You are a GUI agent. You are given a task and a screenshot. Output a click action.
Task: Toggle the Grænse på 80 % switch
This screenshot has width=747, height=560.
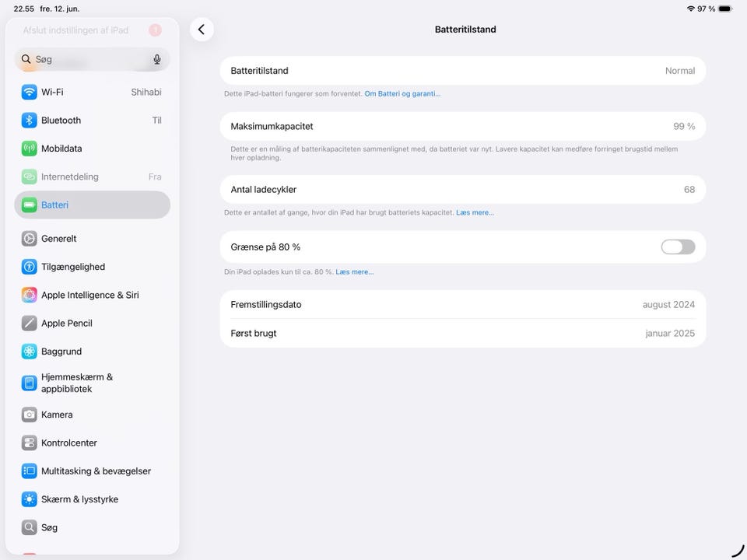(x=678, y=247)
